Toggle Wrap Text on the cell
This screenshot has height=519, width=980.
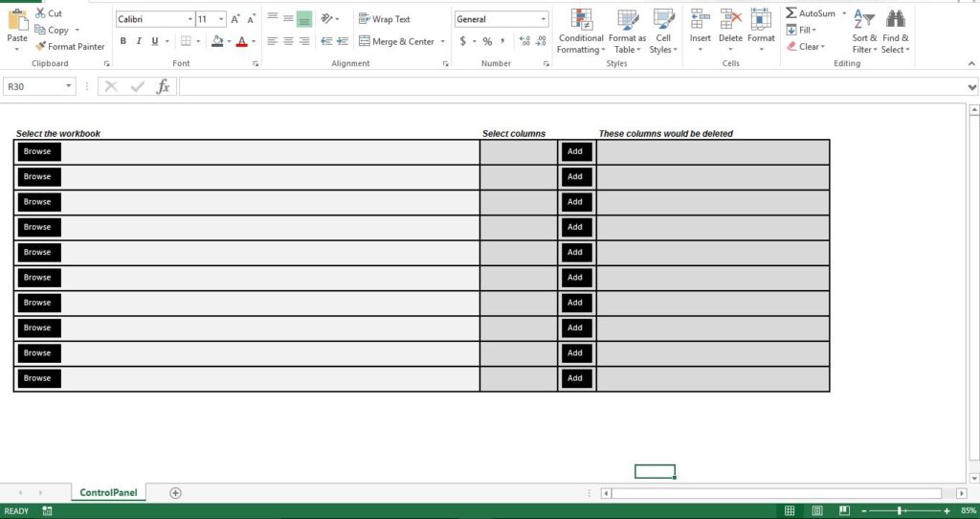[x=384, y=19]
